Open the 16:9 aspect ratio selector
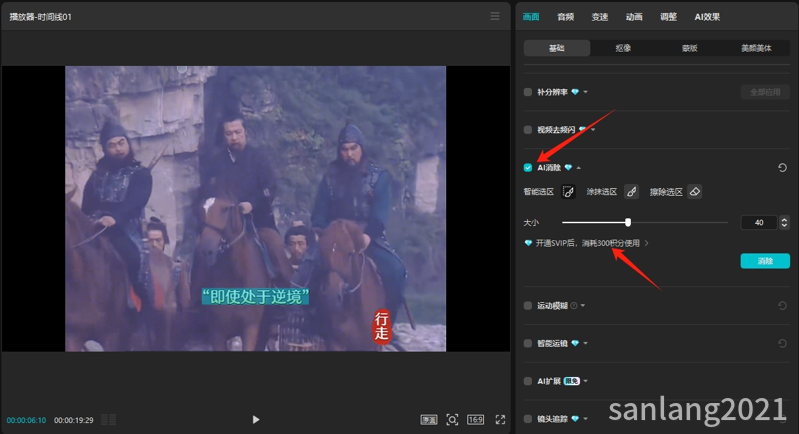Viewport: 799px width, 434px height. [x=475, y=420]
